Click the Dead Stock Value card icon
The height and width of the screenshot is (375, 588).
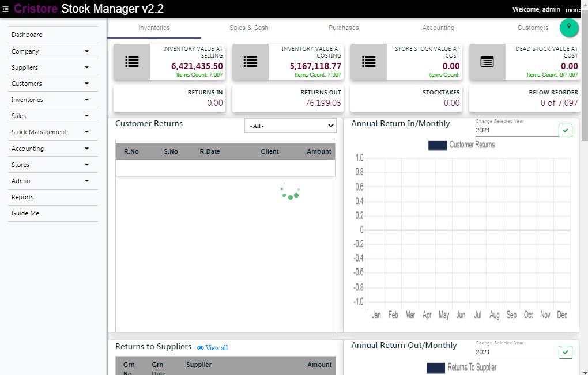[x=487, y=62]
